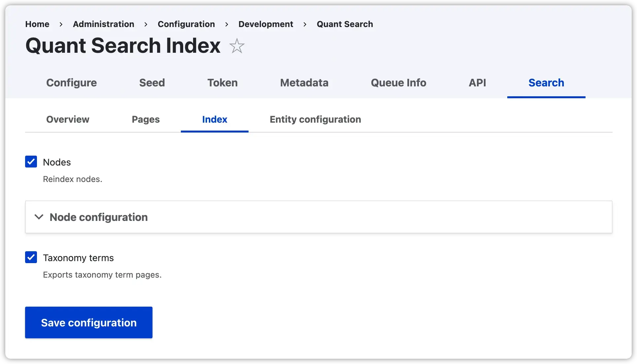Switch to the API tab
637x364 pixels.
(477, 83)
